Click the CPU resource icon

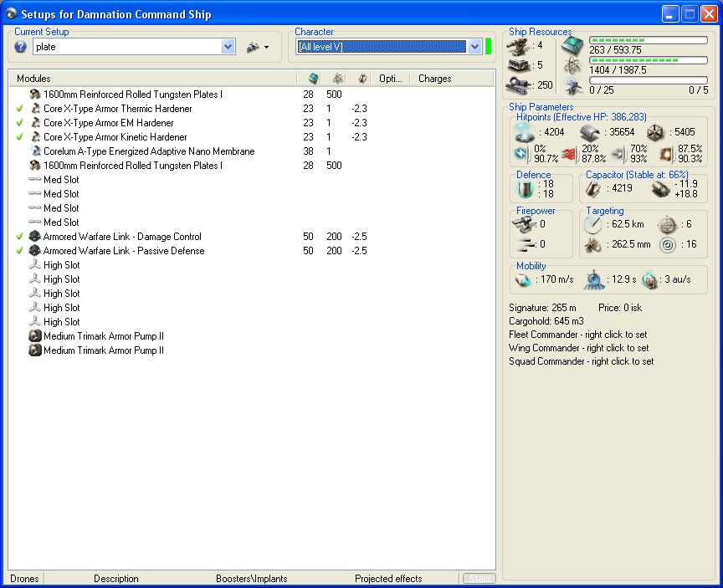(572, 46)
